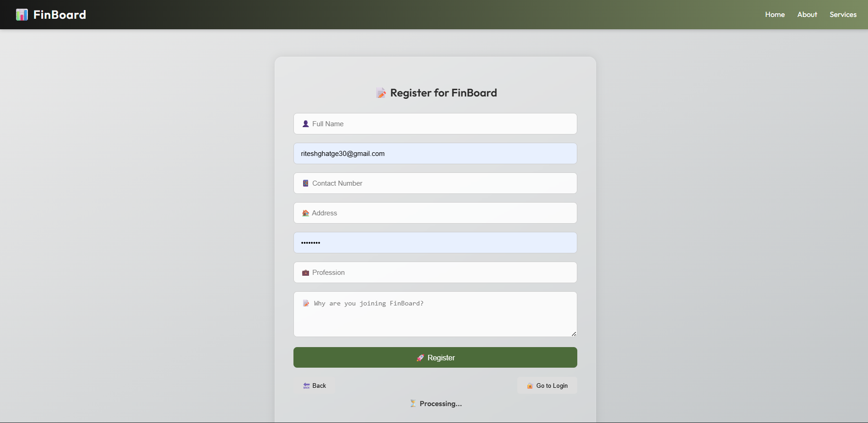The height and width of the screenshot is (423, 868).
Task: Submit the form with Register button
Action: (435, 358)
